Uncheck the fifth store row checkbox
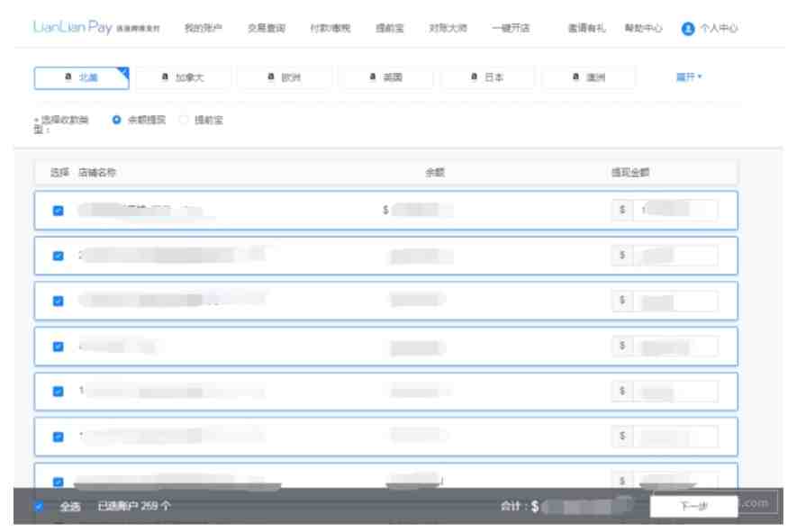Screen dimensions: 797x532 pyautogui.click(x=59, y=392)
